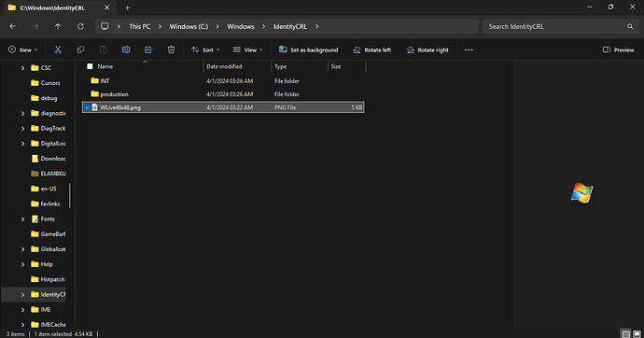Click the Share icon in toolbar
Image resolution: width=644 pixels, height=338 pixels.
[148, 49]
